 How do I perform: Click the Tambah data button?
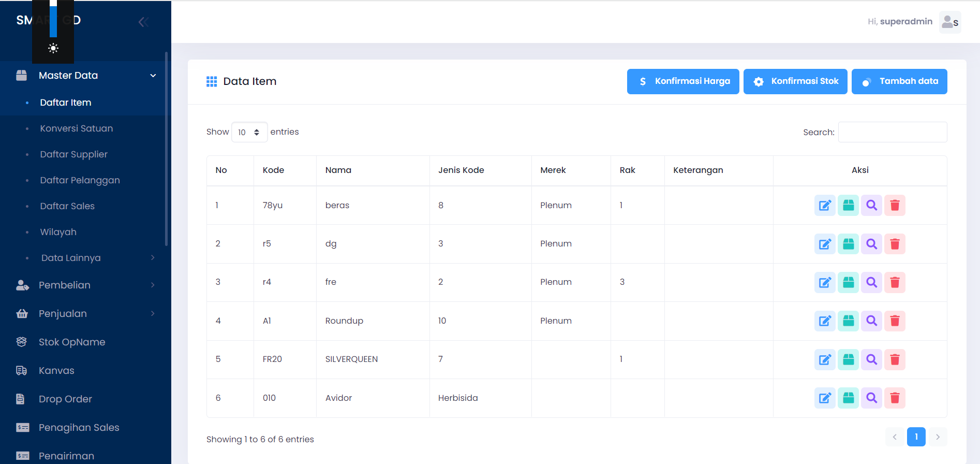point(899,81)
